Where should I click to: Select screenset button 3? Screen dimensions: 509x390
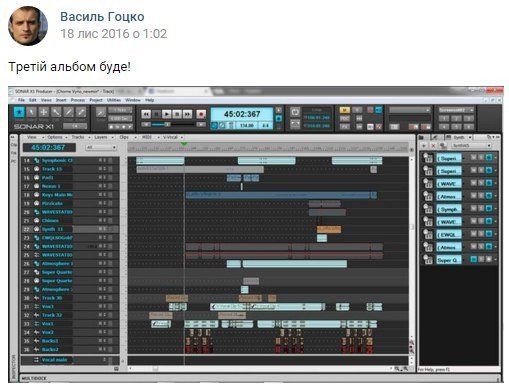click(x=468, y=118)
